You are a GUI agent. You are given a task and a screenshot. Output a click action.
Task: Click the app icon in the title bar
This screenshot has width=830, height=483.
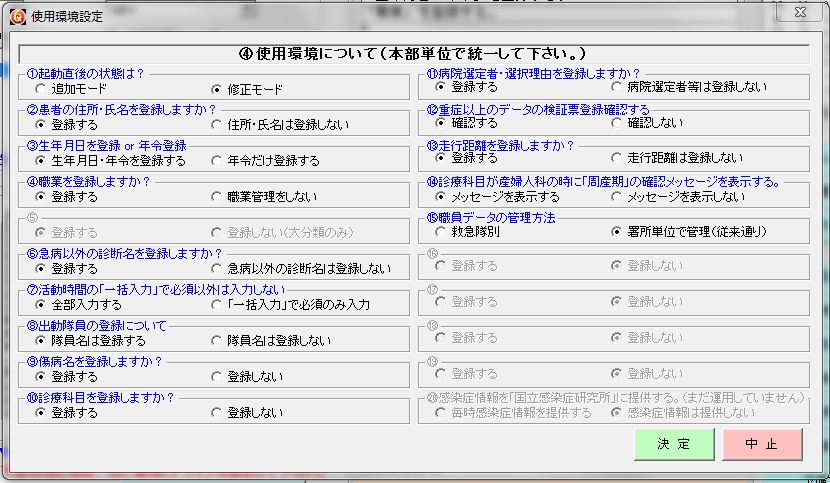tap(14, 13)
